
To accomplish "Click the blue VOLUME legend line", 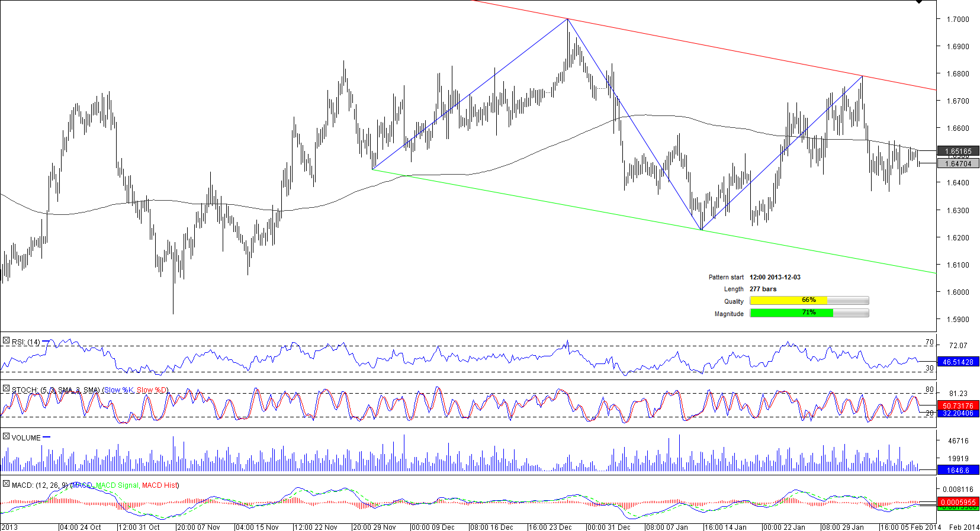I will pos(47,437).
